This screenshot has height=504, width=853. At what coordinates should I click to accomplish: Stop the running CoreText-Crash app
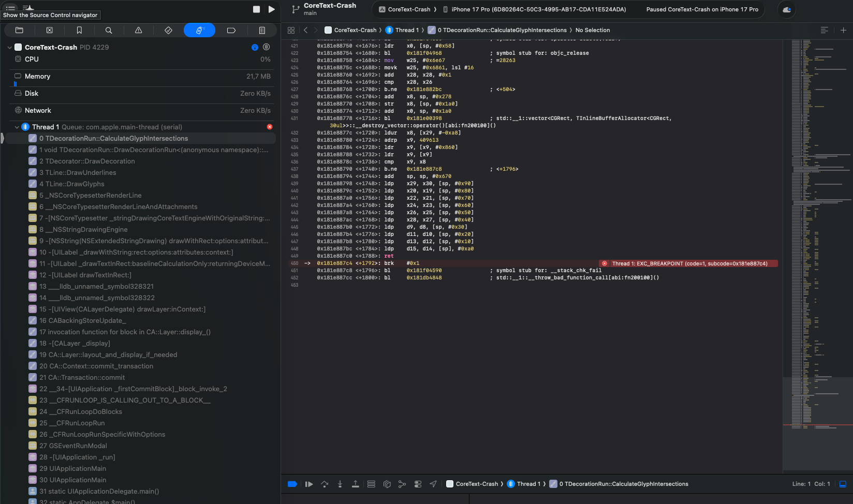pyautogui.click(x=256, y=9)
